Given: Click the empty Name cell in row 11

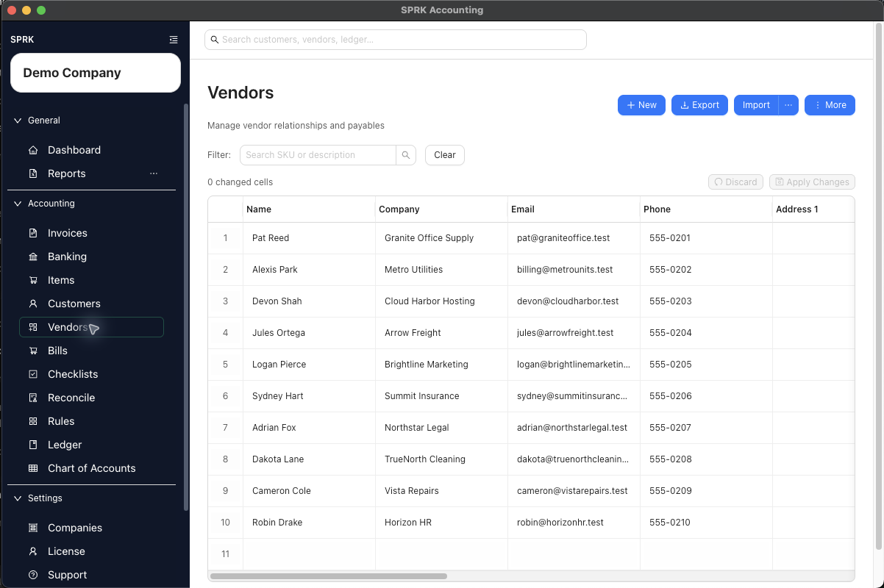Looking at the screenshot, I should (309, 554).
